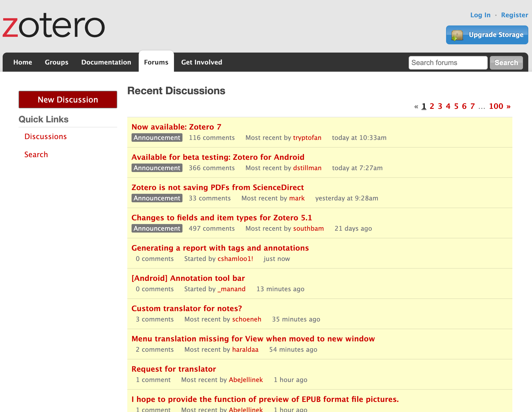Open Discussions quick link
Image resolution: width=532 pixels, height=412 pixels.
point(46,136)
